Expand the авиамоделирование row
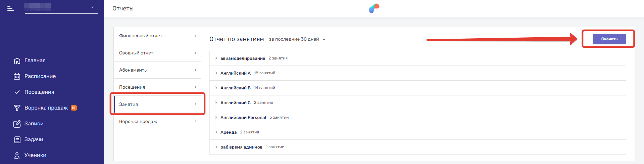The image size is (644, 164). [216, 58]
